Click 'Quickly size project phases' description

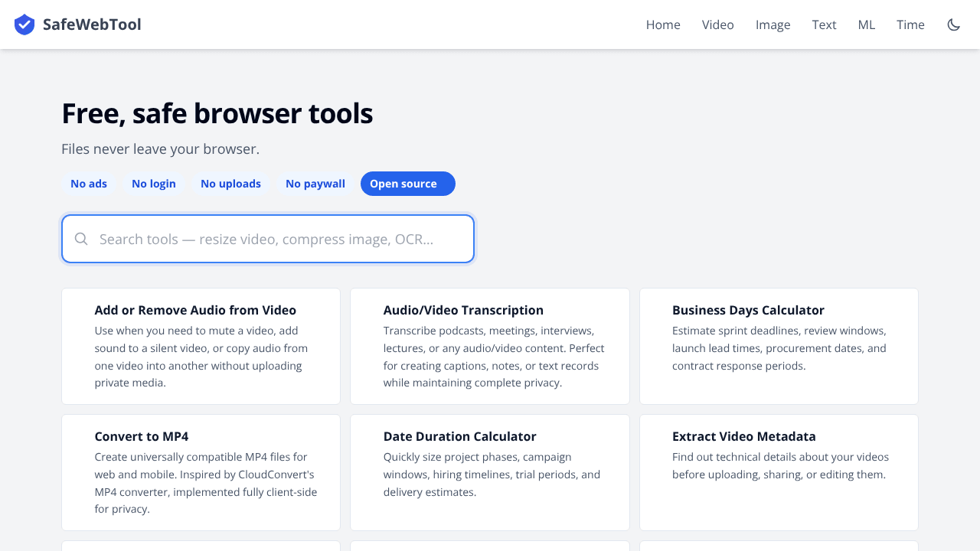pos(492,474)
